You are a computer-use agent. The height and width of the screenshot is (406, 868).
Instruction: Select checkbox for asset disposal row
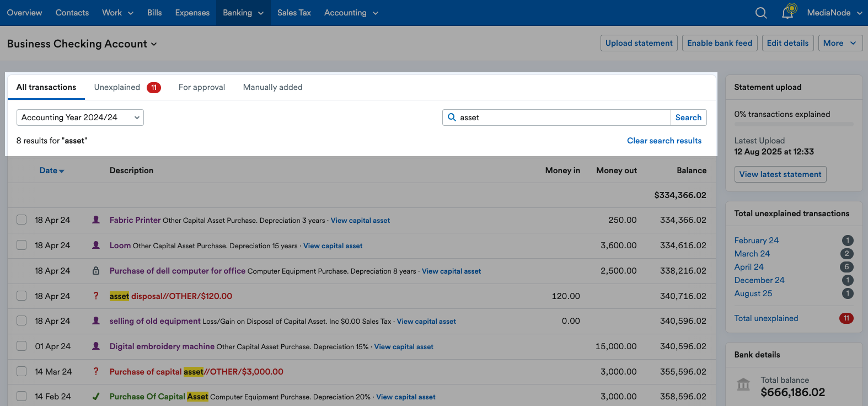coord(22,296)
